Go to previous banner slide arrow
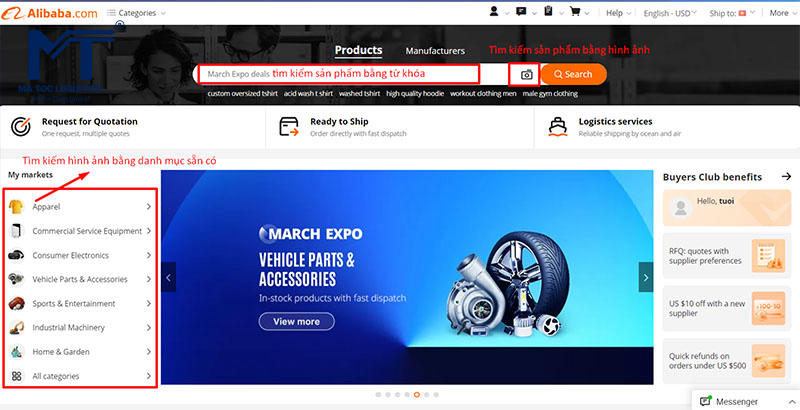 tap(168, 277)
